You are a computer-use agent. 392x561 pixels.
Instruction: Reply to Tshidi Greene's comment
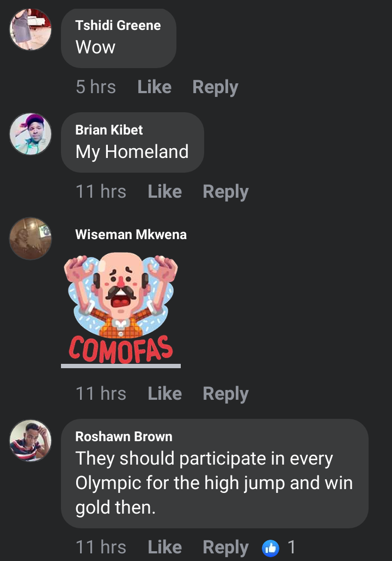pos(215,87)
